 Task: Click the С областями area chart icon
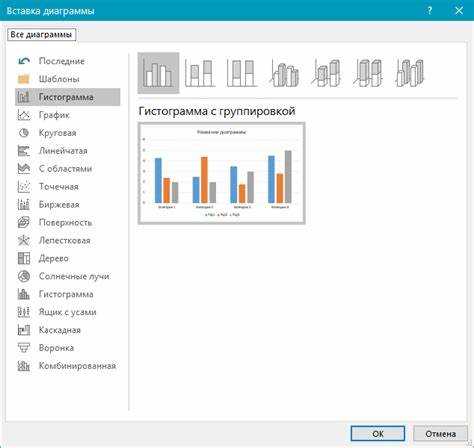point(24,169)
